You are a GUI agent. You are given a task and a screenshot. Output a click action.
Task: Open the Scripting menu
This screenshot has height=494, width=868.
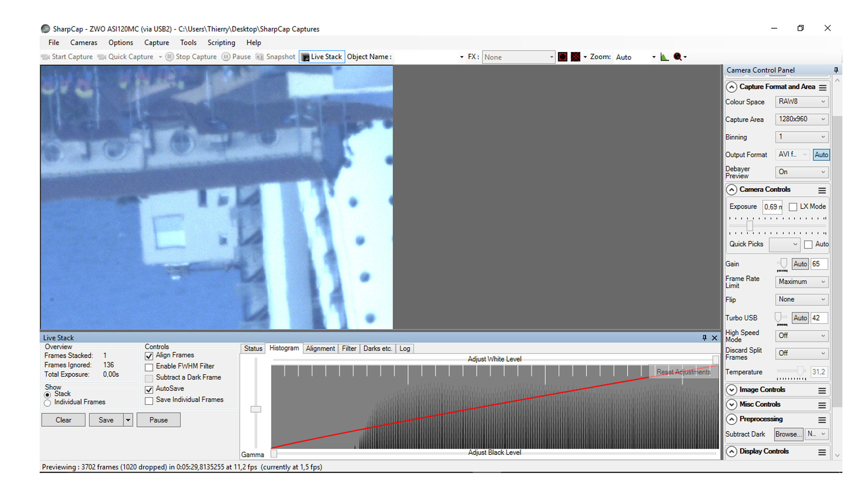tap(221, 43)
